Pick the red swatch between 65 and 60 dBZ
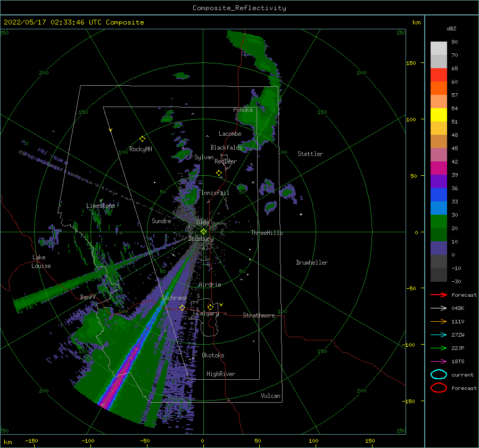This screenshot has width=479, height=448. 439,75
